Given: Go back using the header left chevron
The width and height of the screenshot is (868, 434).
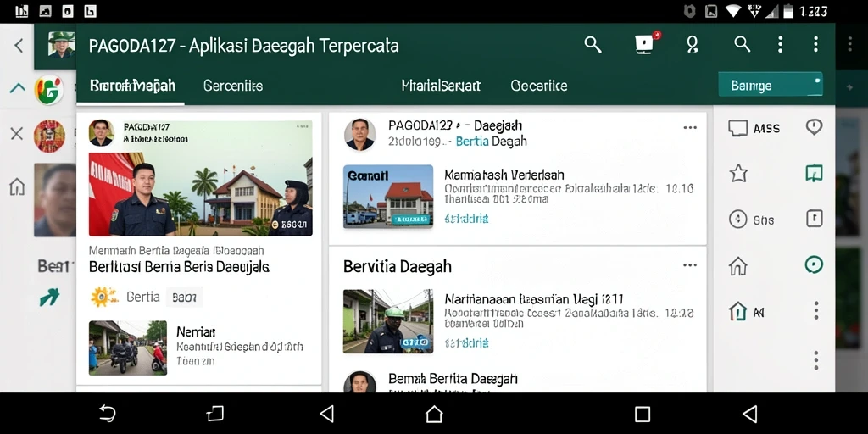Looking at the screenshot, I should coord(19,46).
